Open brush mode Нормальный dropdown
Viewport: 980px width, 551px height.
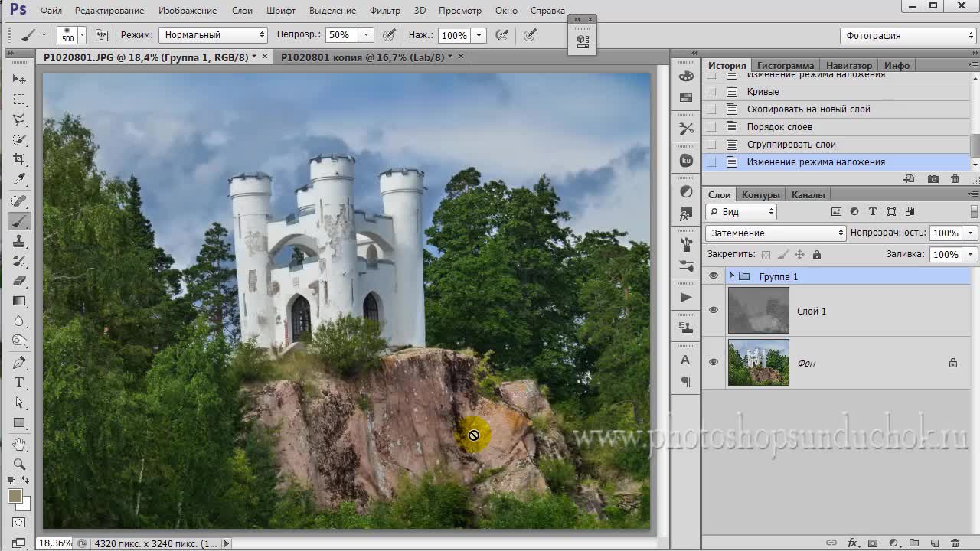click(213, 34)
